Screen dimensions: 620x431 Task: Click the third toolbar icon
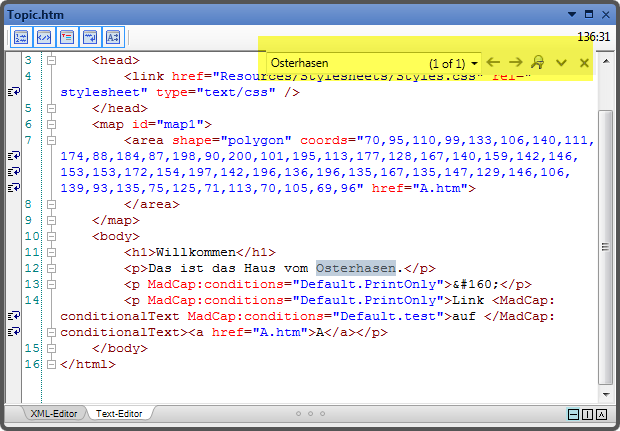tap(67, 37)
